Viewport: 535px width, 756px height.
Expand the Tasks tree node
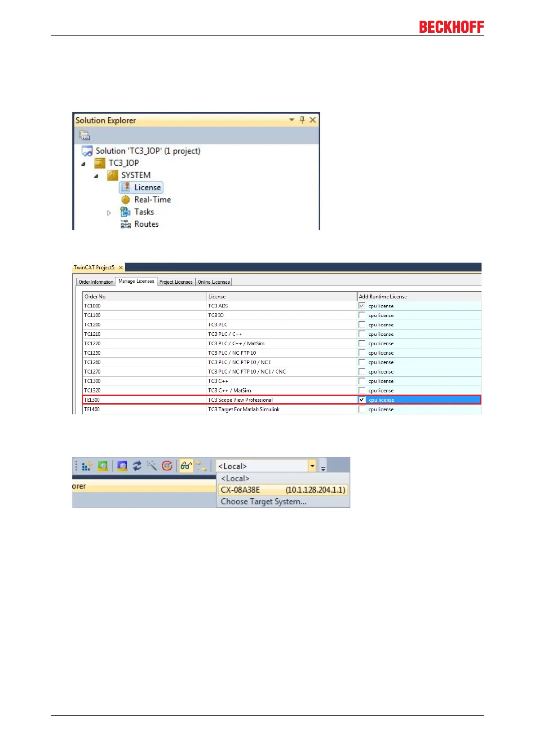point(109,213)
